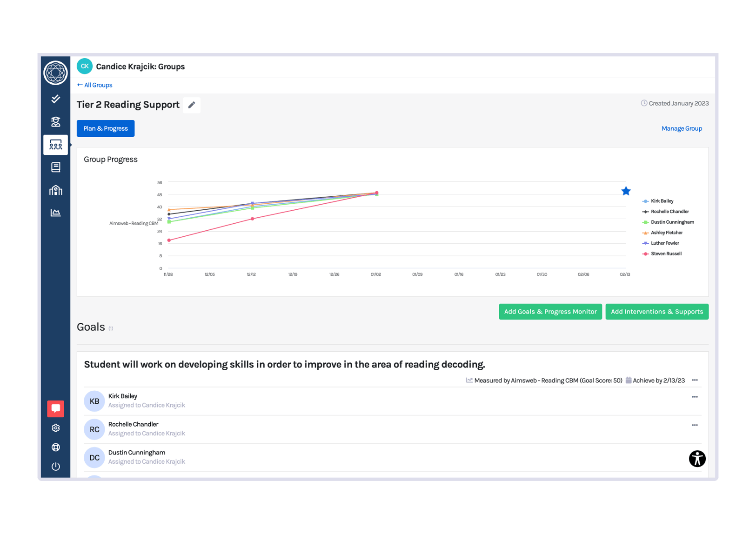The width and height of the screenshot is (756, 534).
Task: Toggle Kirk Bailey's line in the chart legend
Action: 662,201
